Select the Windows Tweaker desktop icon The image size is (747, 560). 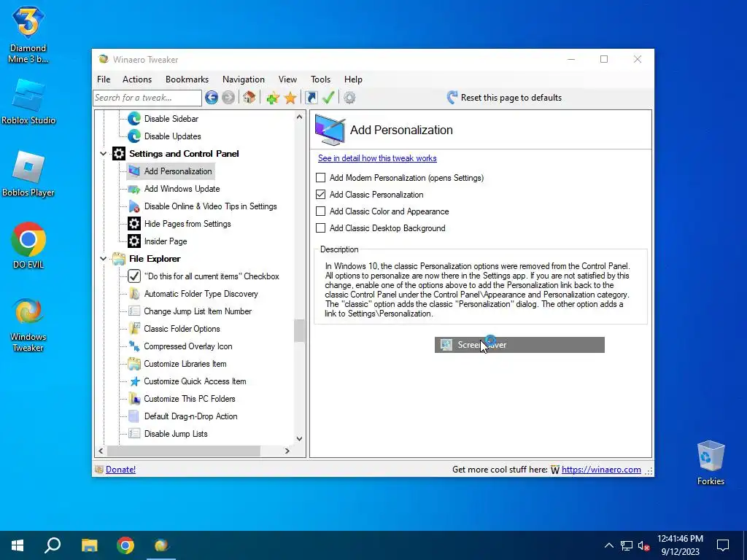pyautogui.click(x=28, y=325)
